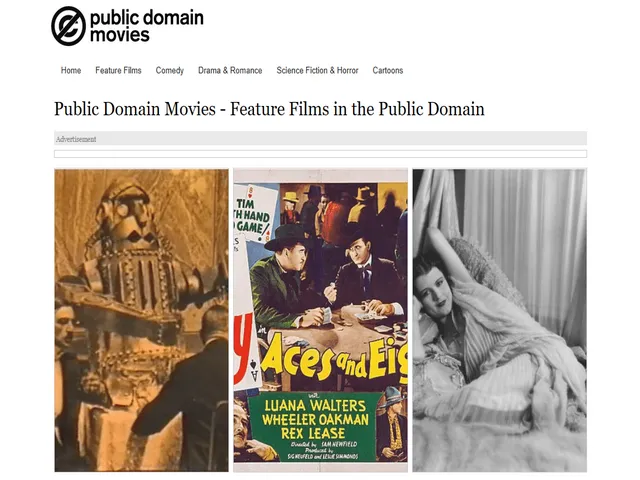Open the Feature Films menu item
The width and height of the screenshot is (640, 480).
(118, 70)
